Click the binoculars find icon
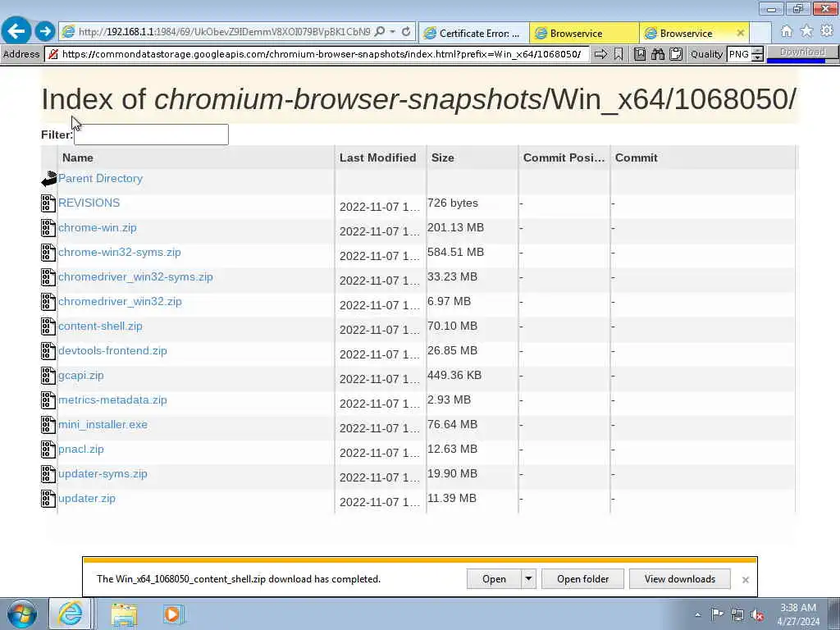The width and height of the screenshot is (840, 630). tap(658, 54)
